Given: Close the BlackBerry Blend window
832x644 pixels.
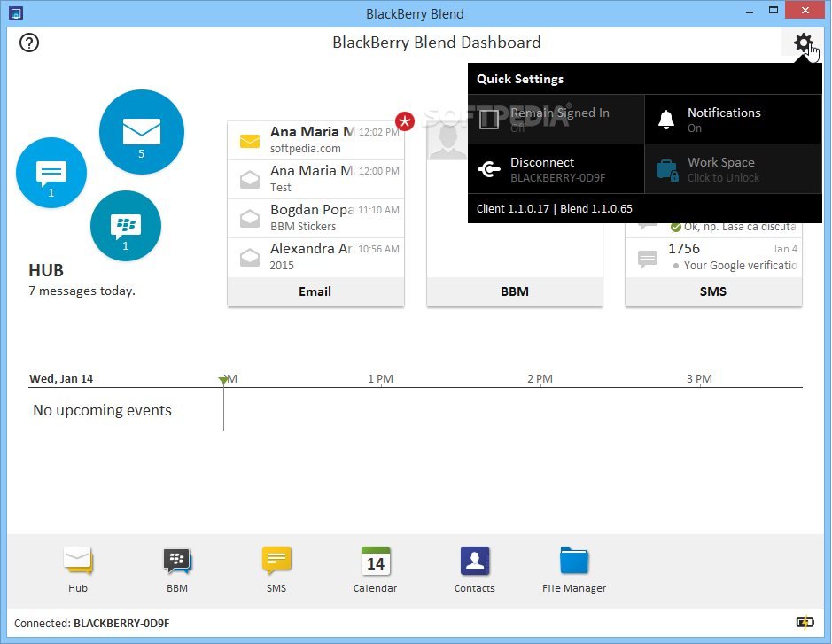Looking at the screenshot, I should [x=805, y=10].
